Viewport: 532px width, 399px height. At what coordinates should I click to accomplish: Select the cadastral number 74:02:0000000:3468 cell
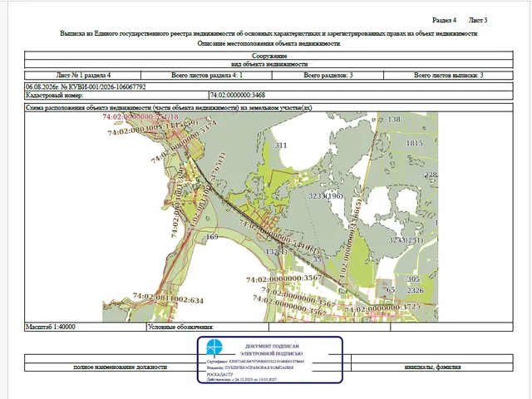coord(361,96)
